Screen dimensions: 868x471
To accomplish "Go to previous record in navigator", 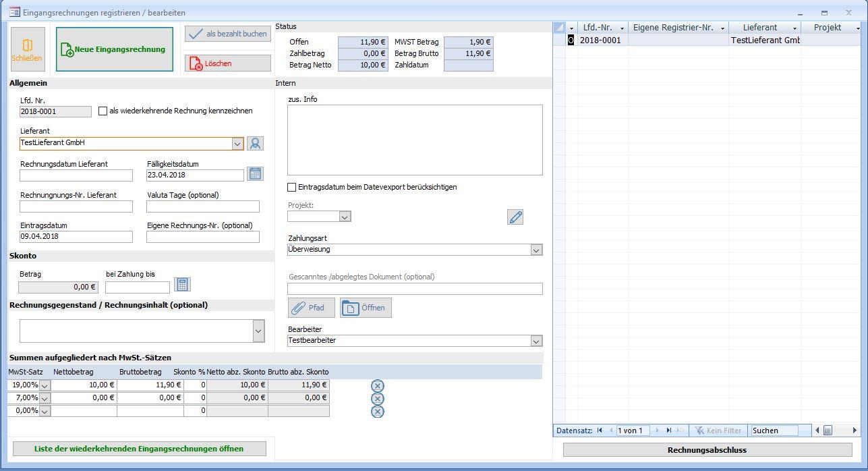I will 611,431.
